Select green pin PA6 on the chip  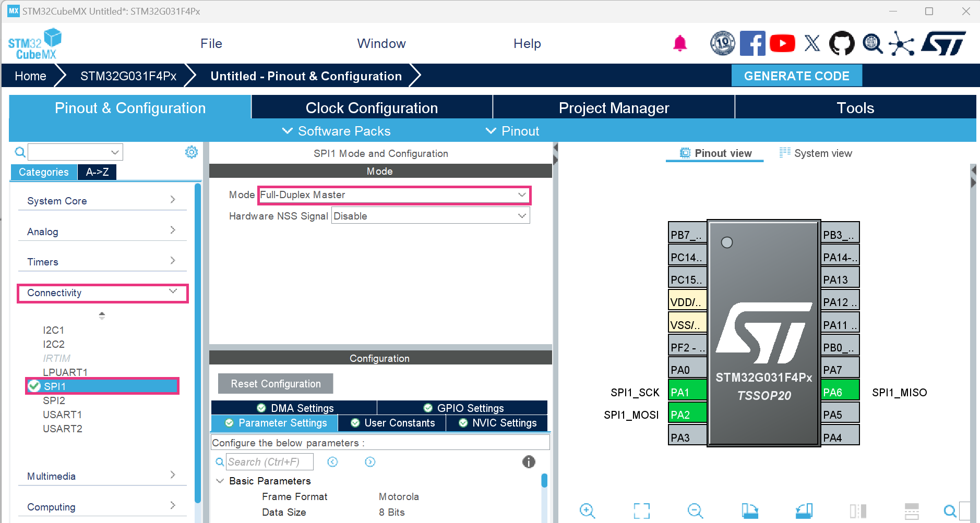coord(840,392)
